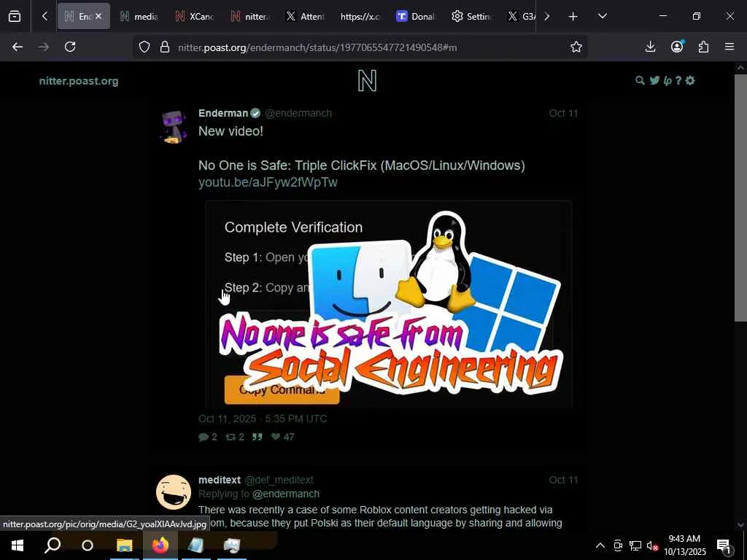The image size is (747, 560).
Task: Reload the current page
Action: click(x=70, y=47)
